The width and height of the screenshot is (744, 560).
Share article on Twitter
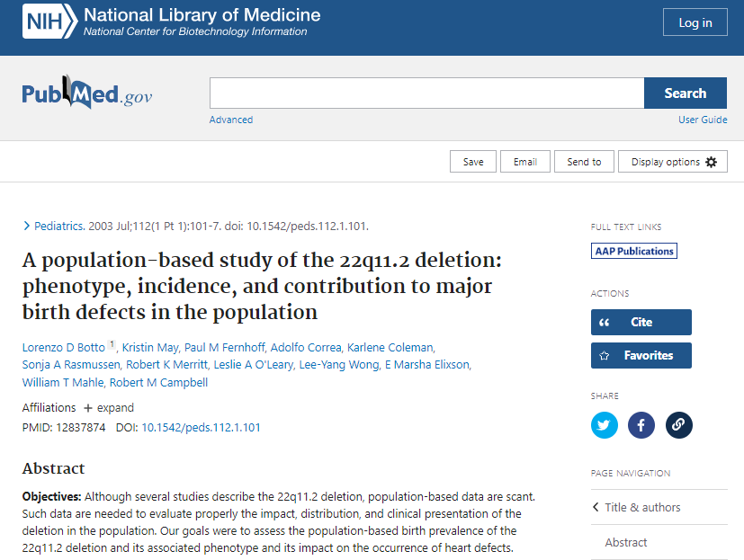pyautogui.click(x=605, y=425)
